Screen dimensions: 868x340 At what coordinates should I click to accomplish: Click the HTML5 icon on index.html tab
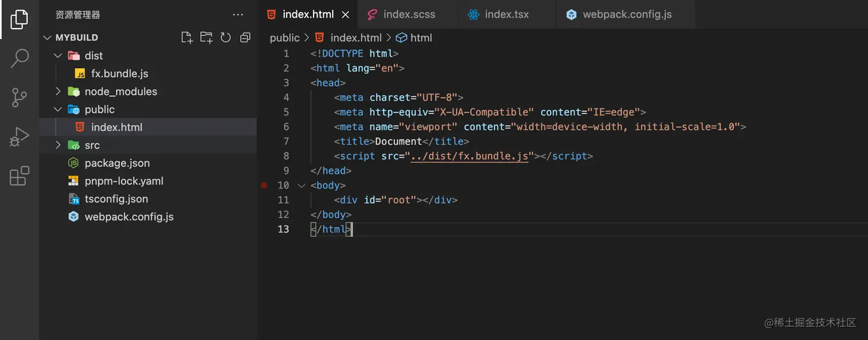tap(271, 14)
